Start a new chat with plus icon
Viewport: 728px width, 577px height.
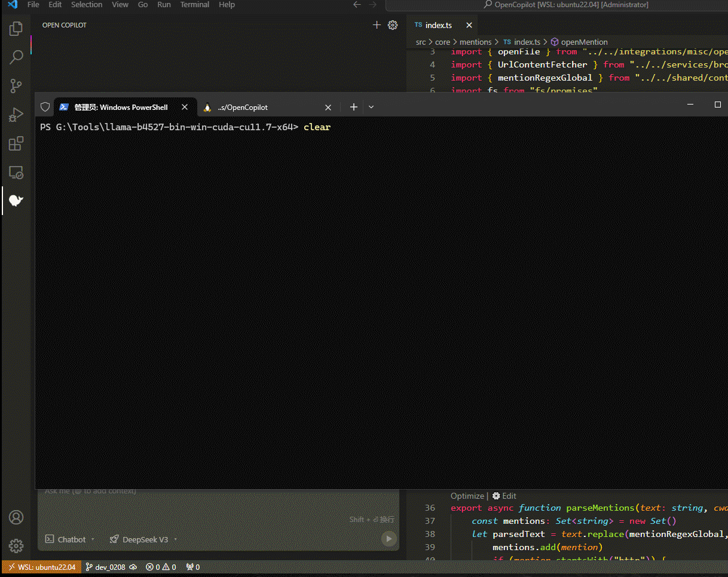click(377, 25)
